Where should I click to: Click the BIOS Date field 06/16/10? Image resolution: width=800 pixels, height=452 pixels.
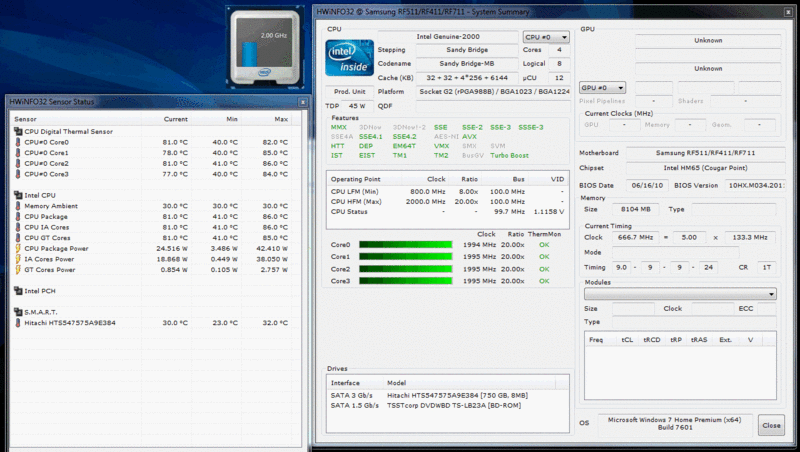[x=647, y=186]
